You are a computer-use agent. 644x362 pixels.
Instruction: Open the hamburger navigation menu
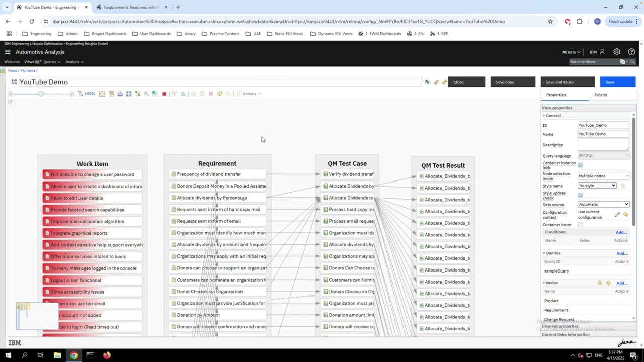(x=8, y=52)
